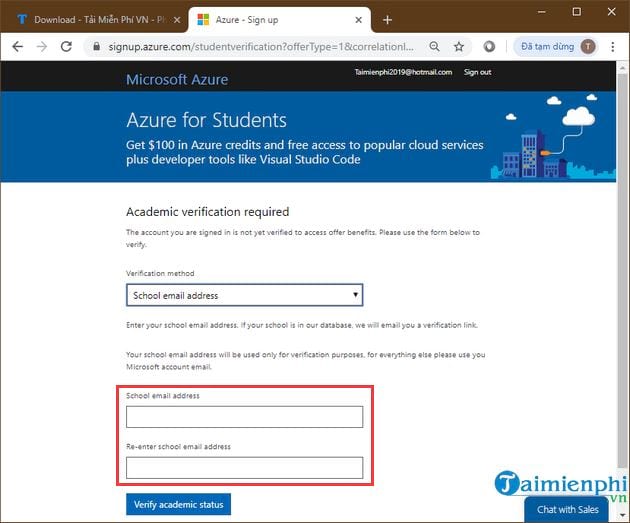Click the padlock site info icon
This screenshot has height=523, width=630.
point(96,47)
